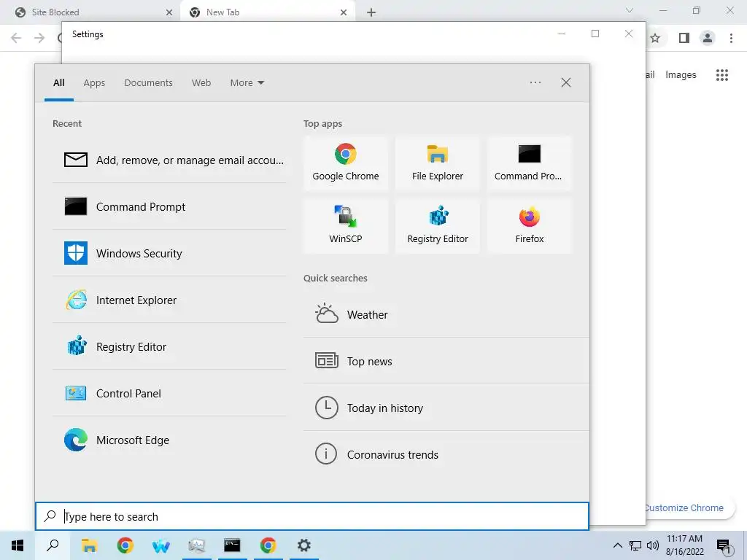This screenshot has height=560, width=747.
Task: Click Chrome back navigation arrow
Action: click(x=16, y=38)
